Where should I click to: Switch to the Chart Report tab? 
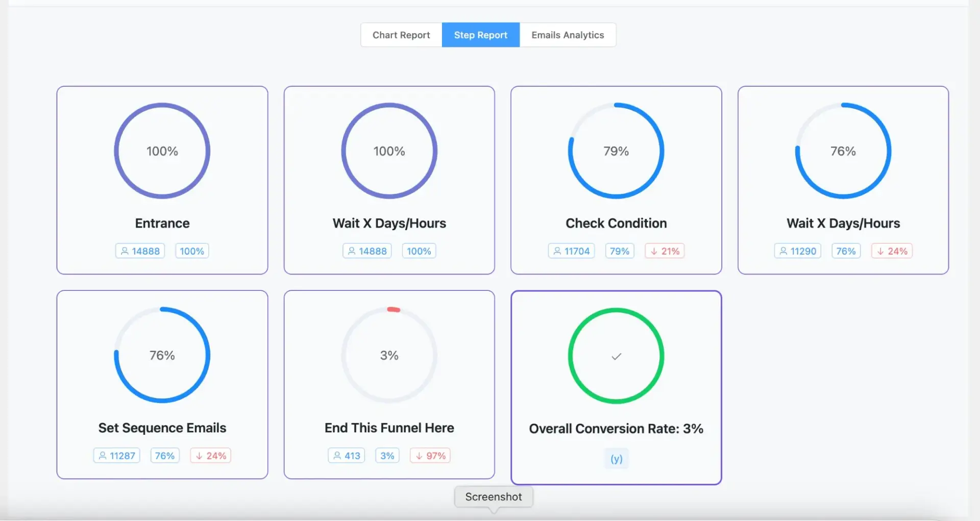[401, 35]
